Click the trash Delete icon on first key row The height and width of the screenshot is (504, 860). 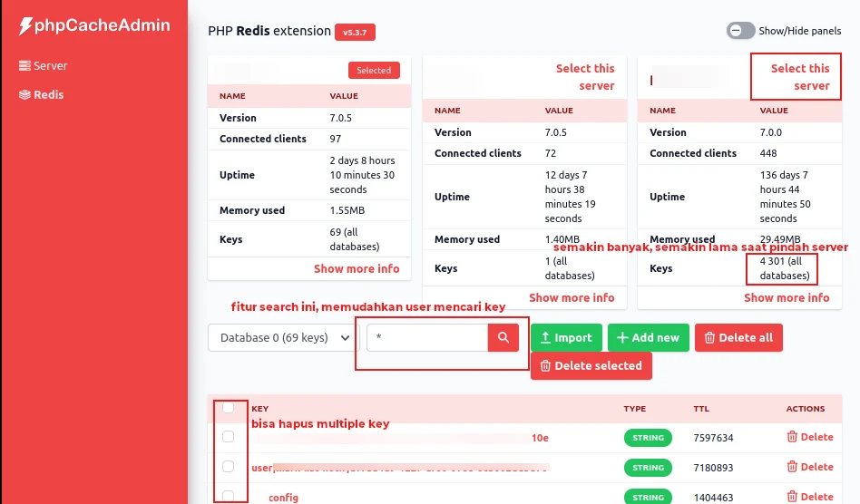pos(792,437)
